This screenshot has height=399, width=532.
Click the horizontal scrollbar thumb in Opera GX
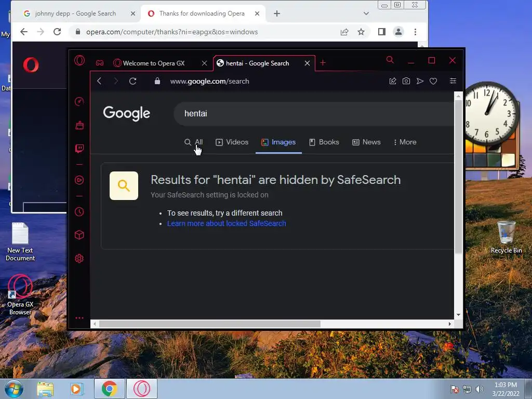point(210,324)
